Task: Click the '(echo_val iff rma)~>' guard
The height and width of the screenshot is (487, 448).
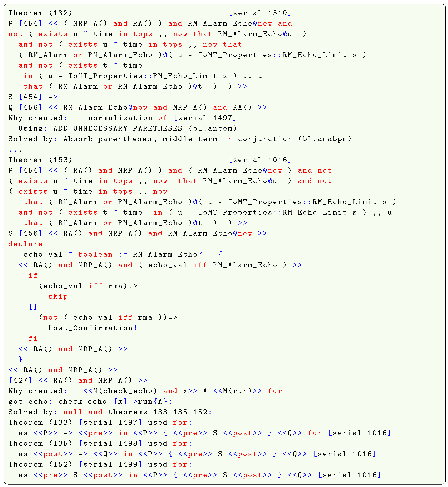Action: (88, 286)
